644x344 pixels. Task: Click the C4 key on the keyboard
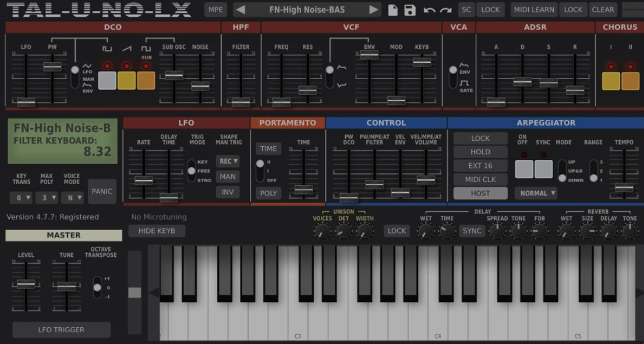point(438,320)
